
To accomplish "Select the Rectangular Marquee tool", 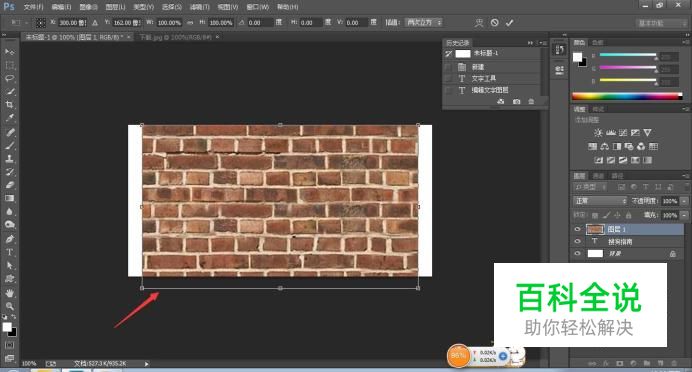I will pyautogui.click(x=9, y=65).
